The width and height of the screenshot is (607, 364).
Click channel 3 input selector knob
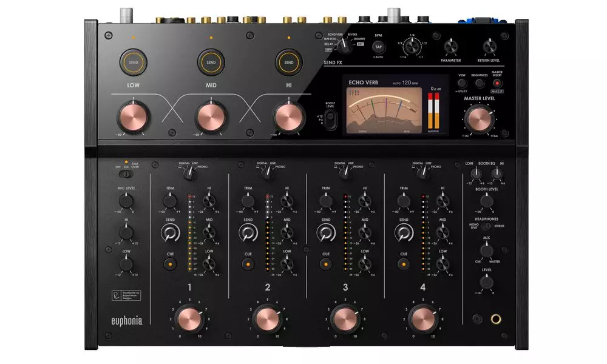click(345, 174)
